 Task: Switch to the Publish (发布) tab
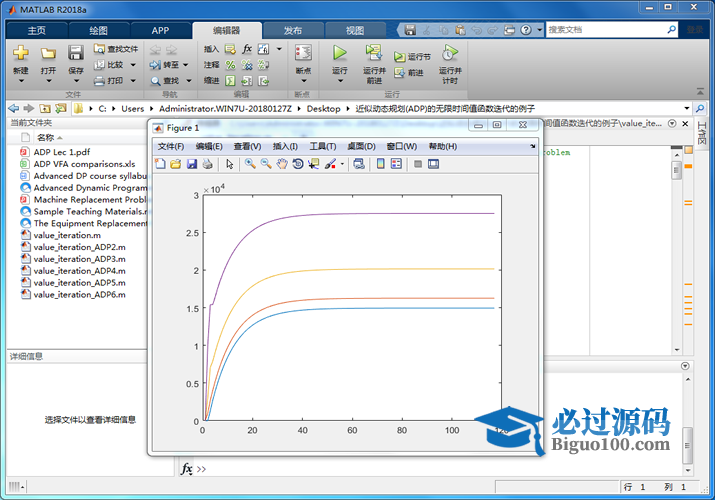[x=293, y=31]
